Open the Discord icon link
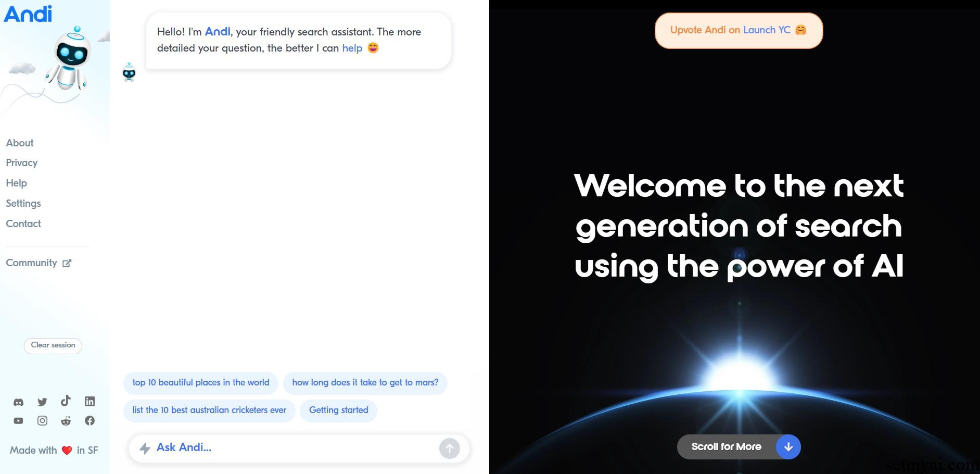 18,402
